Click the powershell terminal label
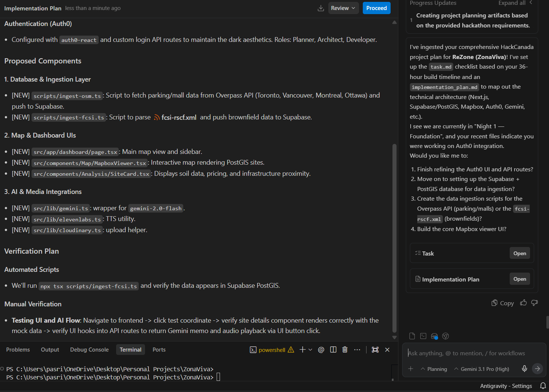 click(272, 350)
